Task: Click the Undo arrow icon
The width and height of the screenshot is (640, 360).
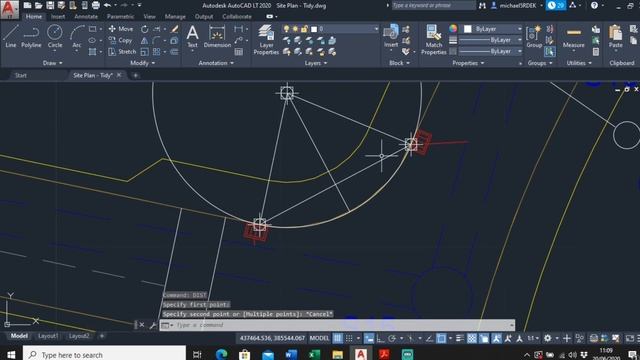Action: [x=107, y=5]
